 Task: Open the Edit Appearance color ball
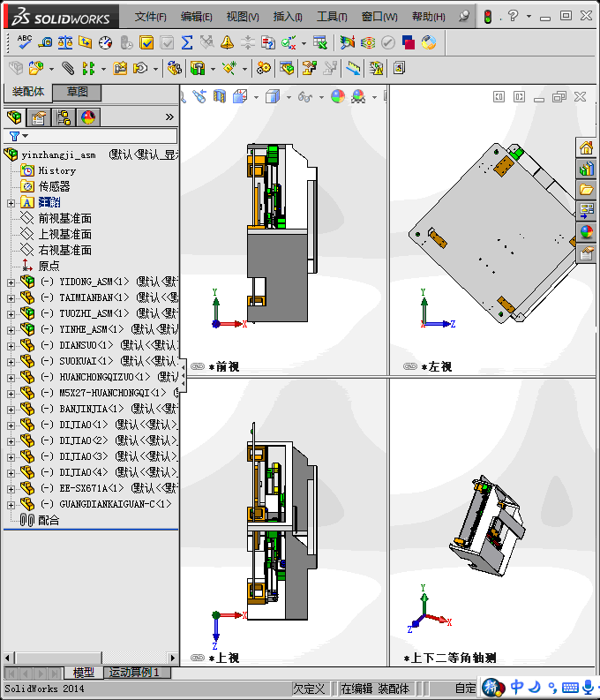click(338, 96)
